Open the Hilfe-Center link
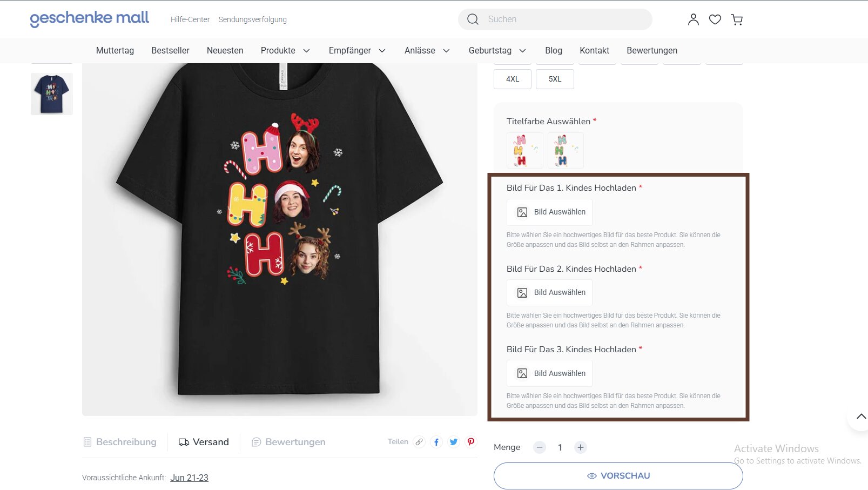This screenshot has width=868, height=490. (190, 19)
